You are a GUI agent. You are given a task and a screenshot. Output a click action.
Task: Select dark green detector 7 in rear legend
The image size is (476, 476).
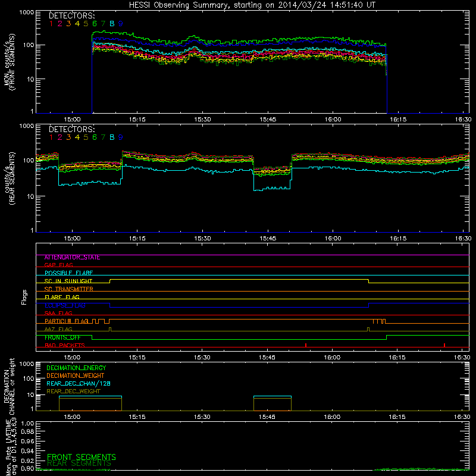[103, 137]
